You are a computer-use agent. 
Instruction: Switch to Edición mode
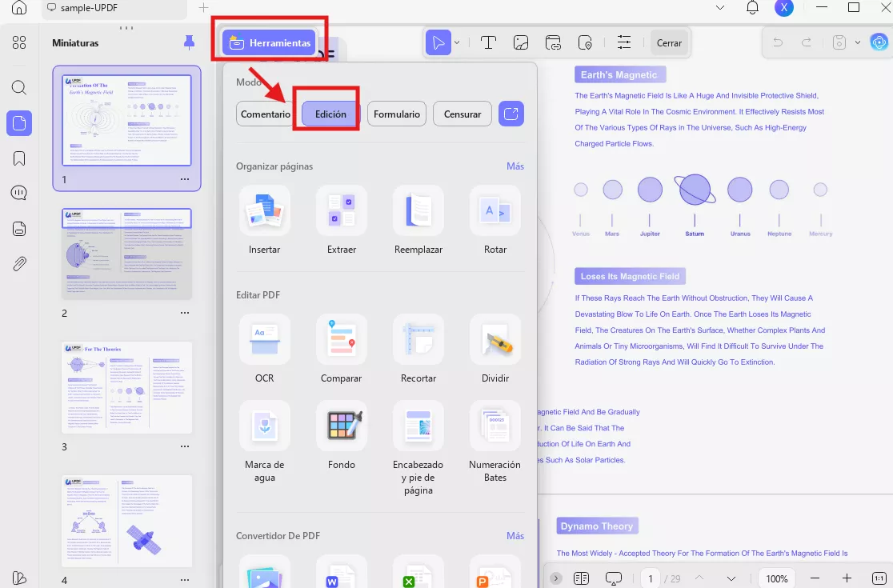(x=331, y=114)
